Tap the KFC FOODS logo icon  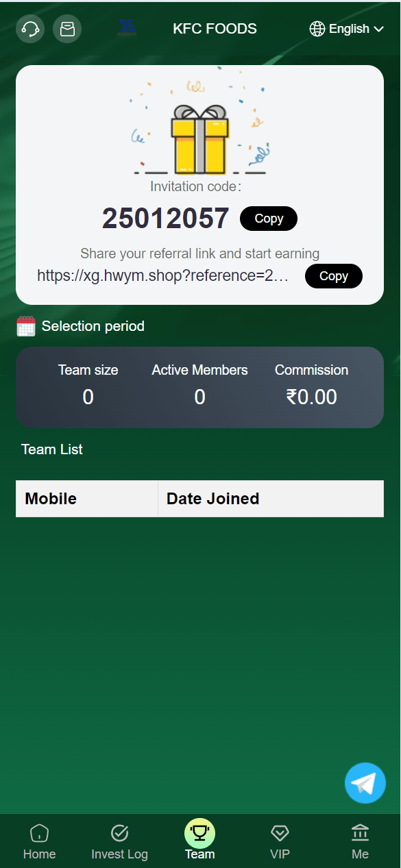tap(127, 28)
